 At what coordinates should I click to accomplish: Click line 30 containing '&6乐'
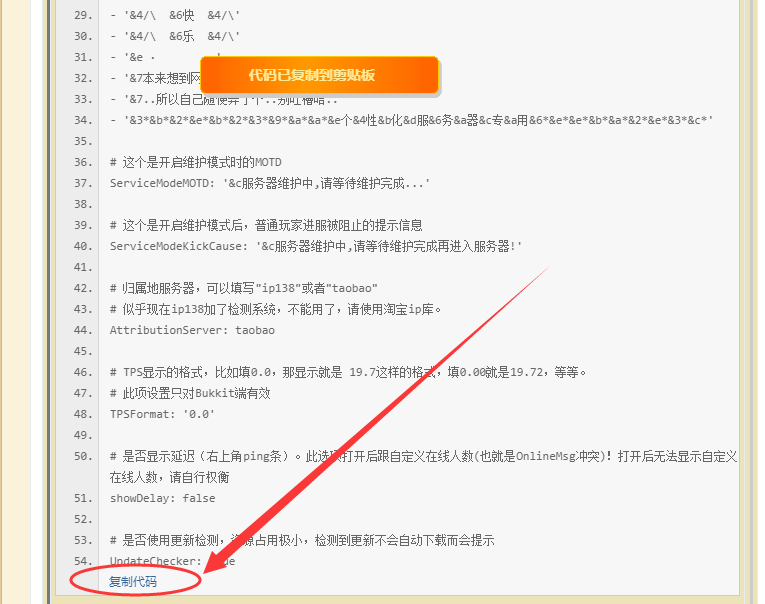click(x=175, y=37)
